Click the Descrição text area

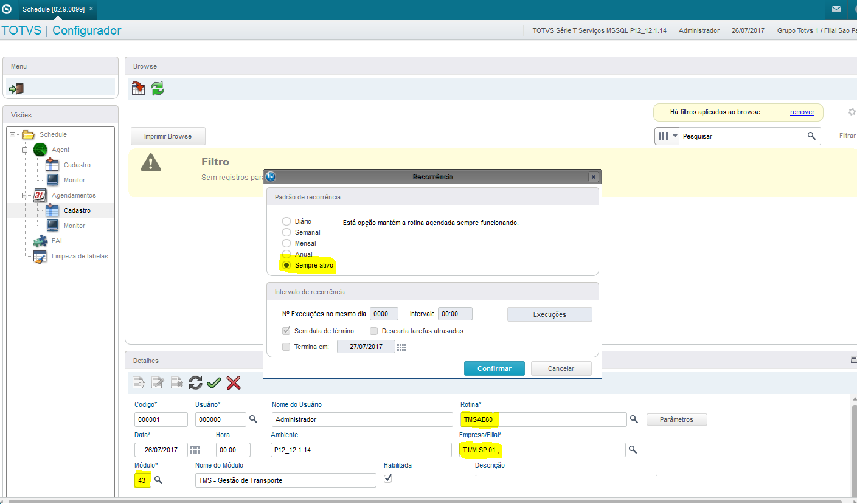pos(566,486)
